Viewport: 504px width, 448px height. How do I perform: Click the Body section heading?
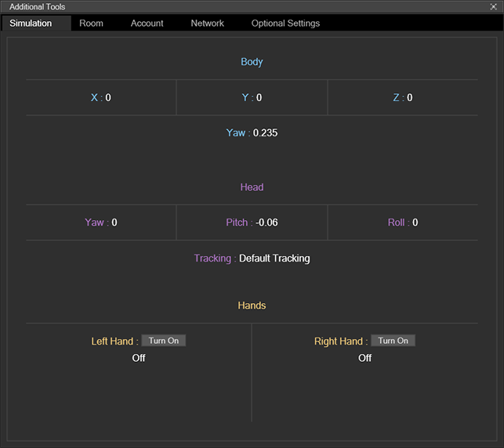(252, 62)
